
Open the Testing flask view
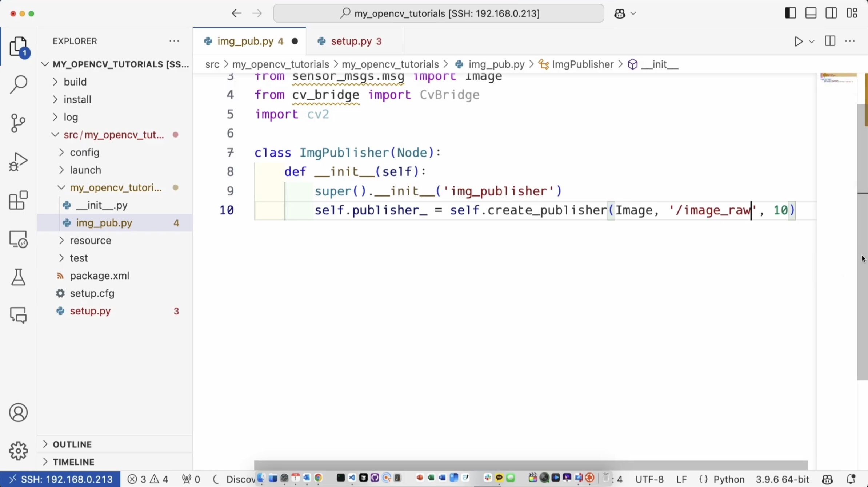click(18, 277)
